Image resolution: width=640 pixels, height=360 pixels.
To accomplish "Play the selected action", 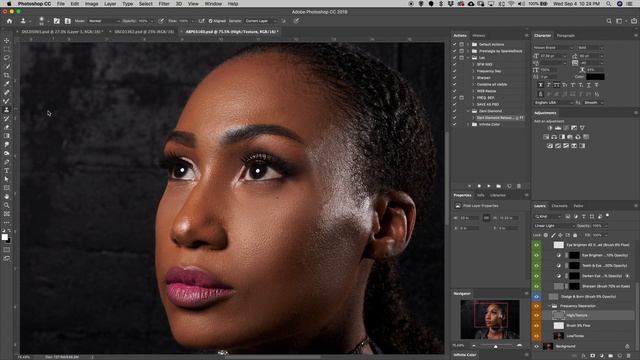I will coord(489,186).
